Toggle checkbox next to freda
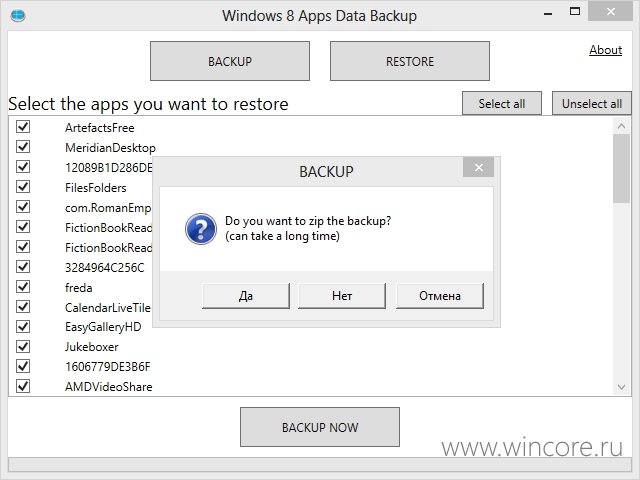 click(23, 287)
